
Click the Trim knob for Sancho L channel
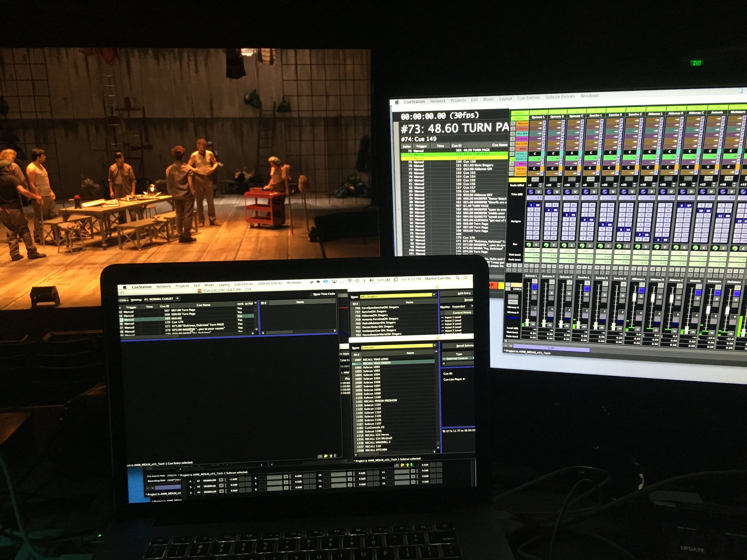click(586, 191)
